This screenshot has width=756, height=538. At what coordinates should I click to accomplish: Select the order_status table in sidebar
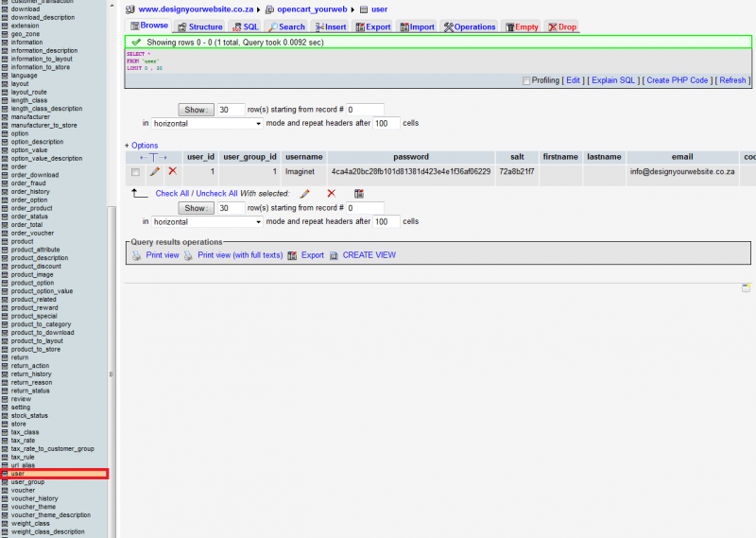[x=29, y=217]
